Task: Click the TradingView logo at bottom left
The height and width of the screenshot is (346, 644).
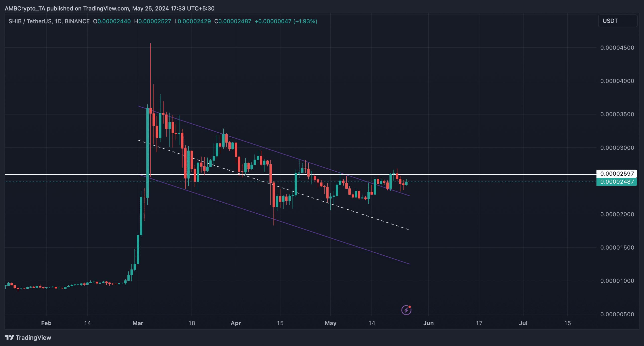Action: click(x=9, y=337)
